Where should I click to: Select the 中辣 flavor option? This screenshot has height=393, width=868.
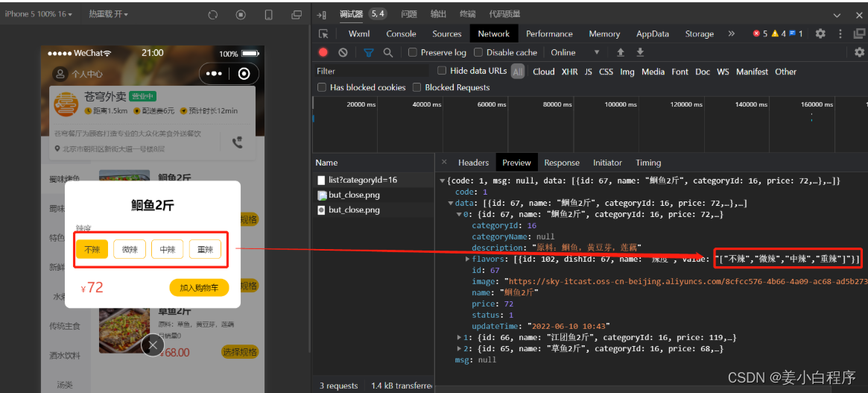click(x=167, y=249)
